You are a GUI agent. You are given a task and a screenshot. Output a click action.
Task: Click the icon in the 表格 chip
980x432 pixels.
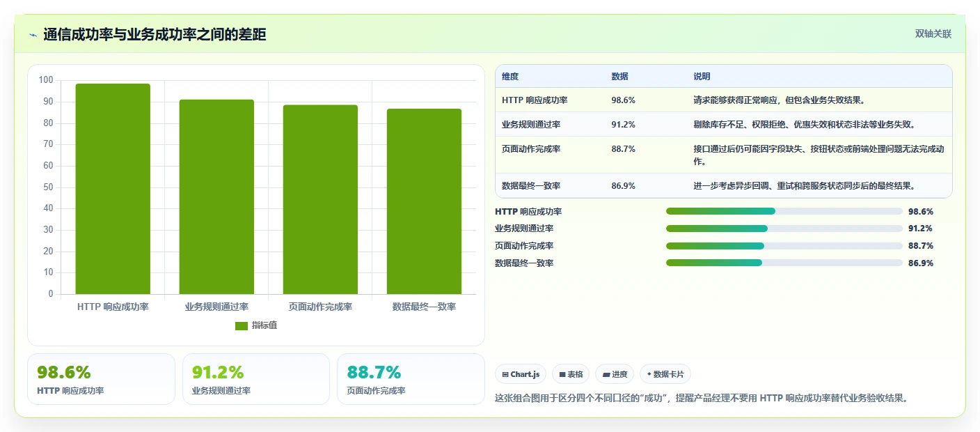pos(562,374)
